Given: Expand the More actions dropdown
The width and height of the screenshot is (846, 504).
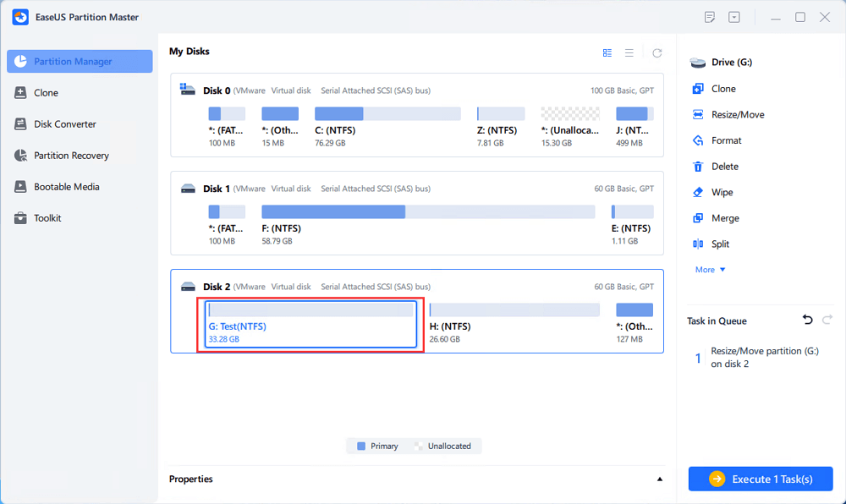Looking at the screenshot, I should point(711,270).
